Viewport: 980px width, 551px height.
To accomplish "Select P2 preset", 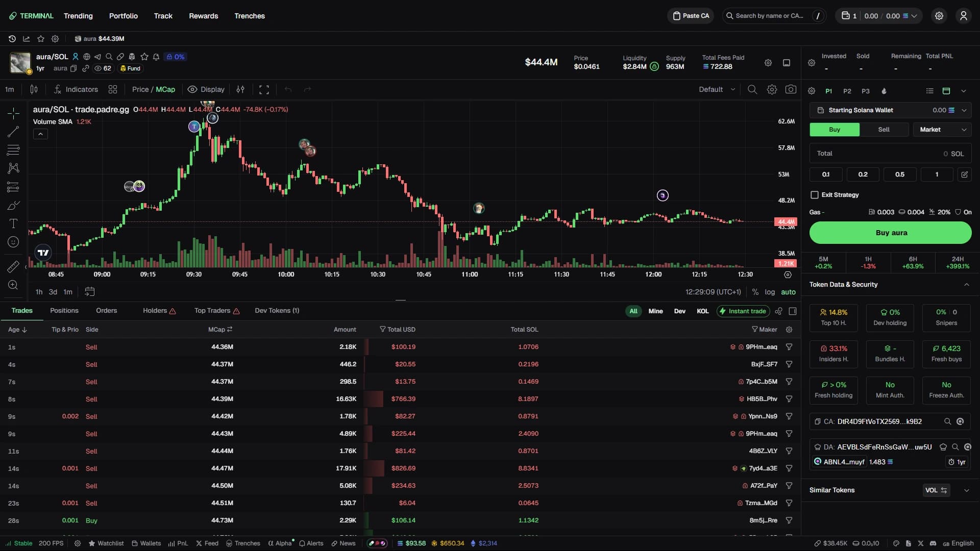I will click(847, 91).
